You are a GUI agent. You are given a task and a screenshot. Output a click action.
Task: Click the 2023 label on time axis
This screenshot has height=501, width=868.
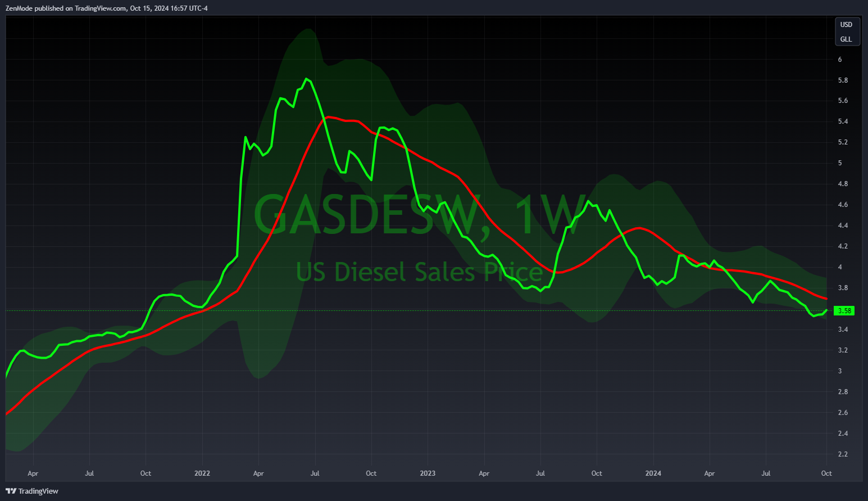428,473
